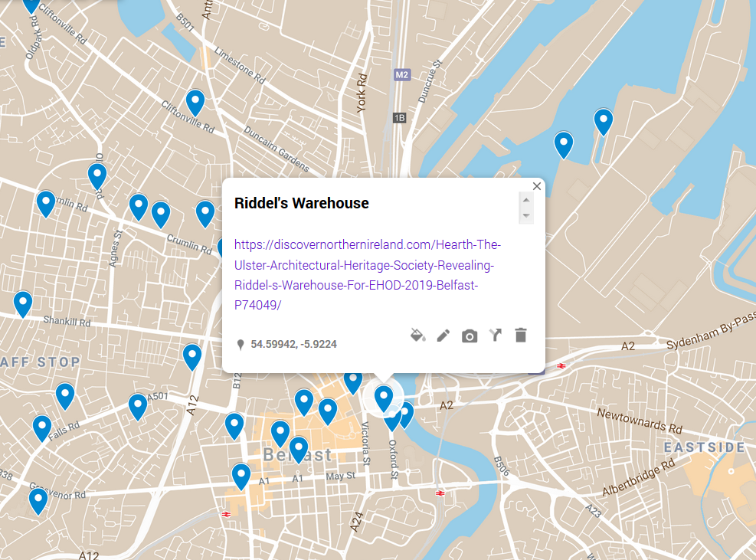Select the pin beside the Falls Rd label
The height and width of the screenshot is (560, 756).
pyautogui.click(x=42, y=427)
